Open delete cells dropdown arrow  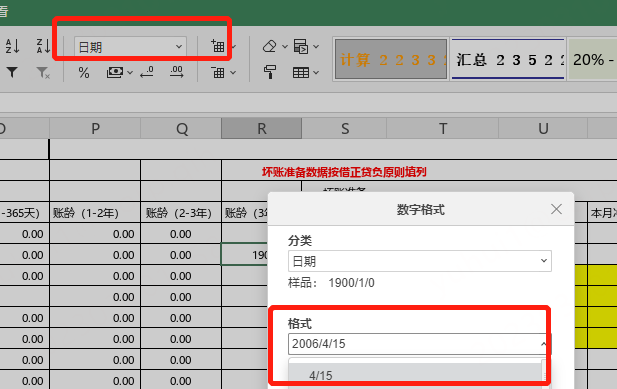pos(233,73)
